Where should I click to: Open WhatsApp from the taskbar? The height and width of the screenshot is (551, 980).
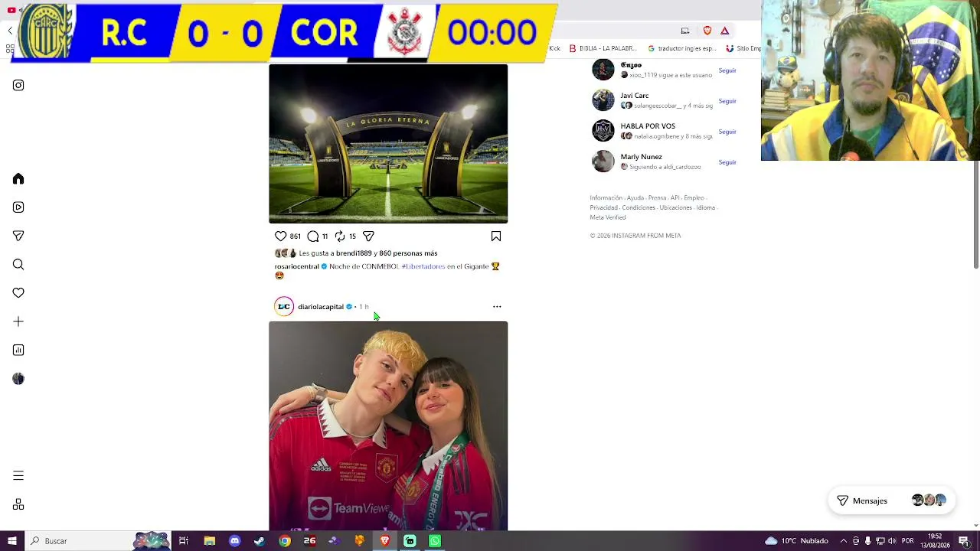click(435, 541)
